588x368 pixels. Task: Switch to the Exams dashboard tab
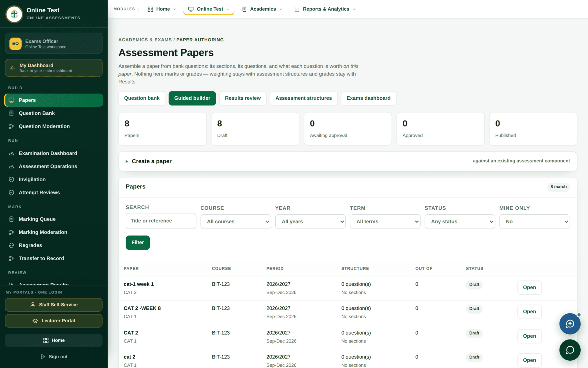point(368,98)
